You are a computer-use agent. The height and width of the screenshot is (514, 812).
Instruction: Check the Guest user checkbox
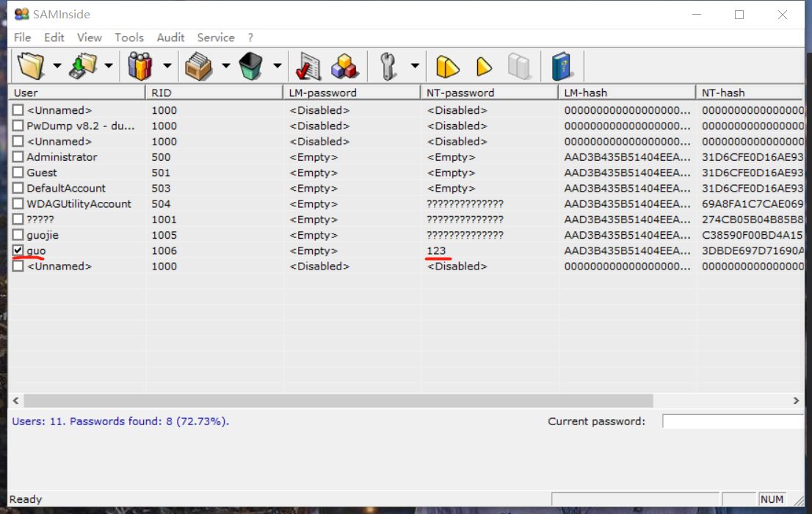click(x=18, y=172)
